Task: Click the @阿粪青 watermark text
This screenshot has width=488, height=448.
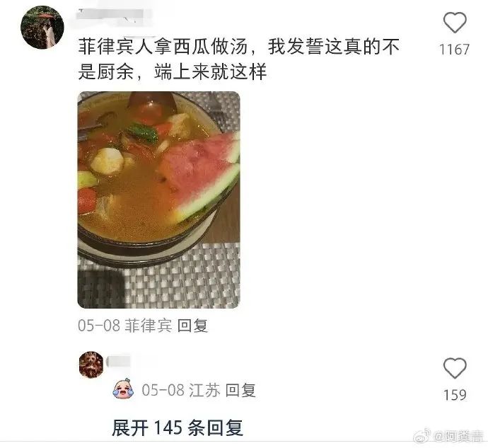Action: [459, 436]
